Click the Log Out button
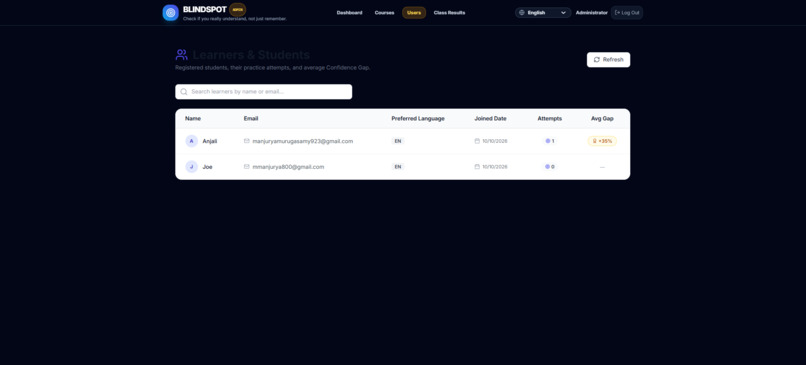Image resolution: width=806 pixels, height=365 pixels. click(627, 12)
